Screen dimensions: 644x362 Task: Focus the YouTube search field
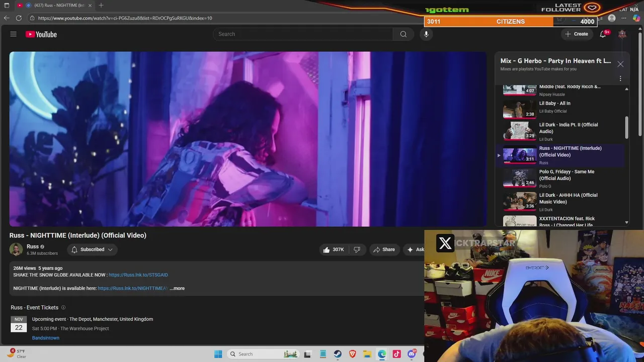click(x=303, y=34)
